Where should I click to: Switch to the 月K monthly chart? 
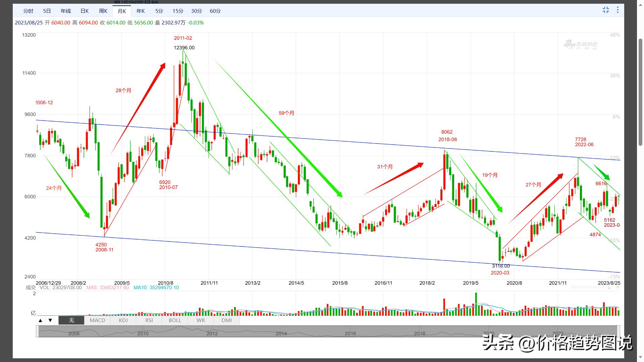pos(122,11)
